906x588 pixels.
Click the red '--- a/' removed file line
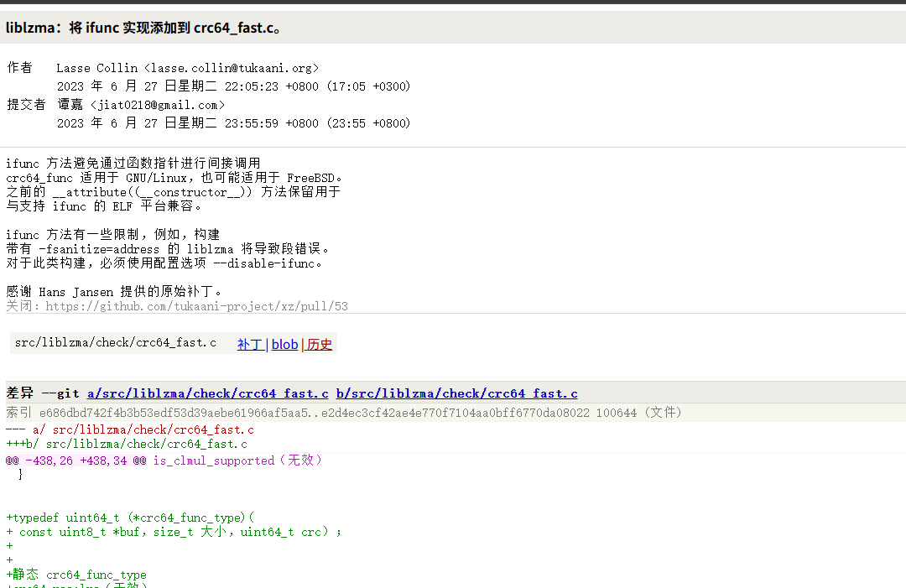pos(130,429)
